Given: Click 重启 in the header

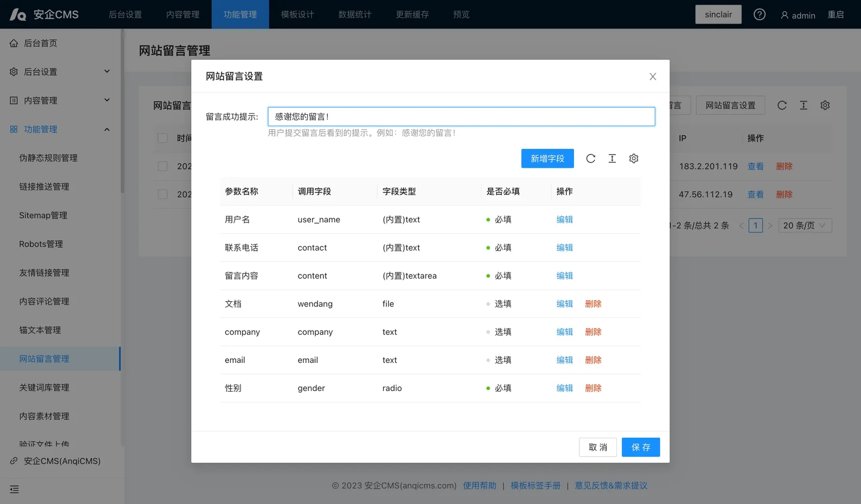Looking at the screenshot, I should [836, 14].
